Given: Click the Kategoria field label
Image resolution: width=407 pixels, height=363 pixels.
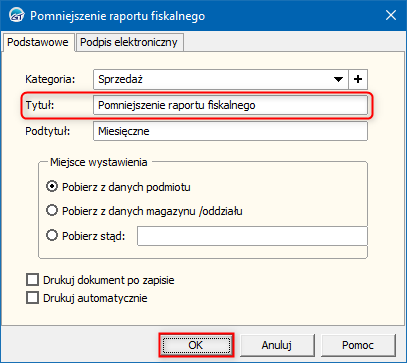Looking at the screenshot, I should (50, 79).
